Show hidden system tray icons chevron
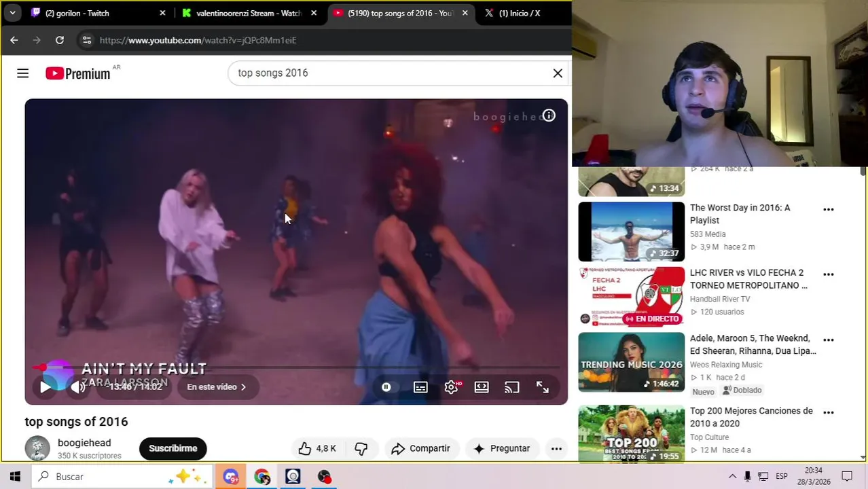This screenshot has height=489, width=868. [x=732, y=477]
